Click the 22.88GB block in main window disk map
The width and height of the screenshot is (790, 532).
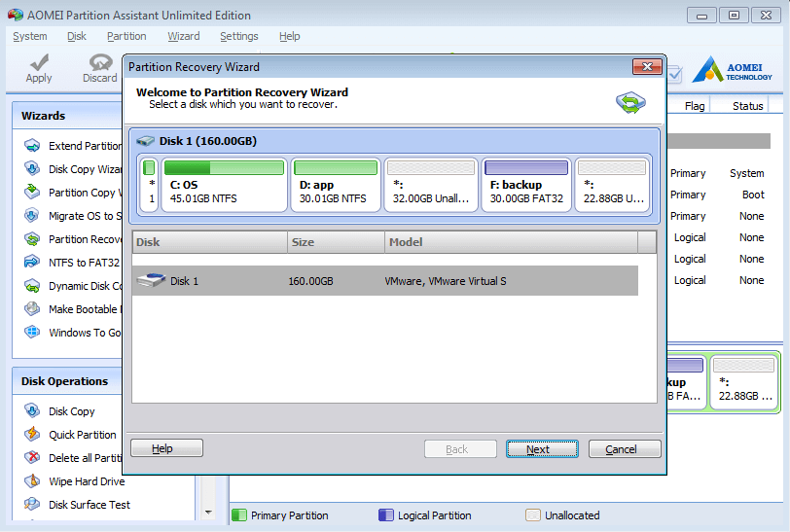[743, 382]
